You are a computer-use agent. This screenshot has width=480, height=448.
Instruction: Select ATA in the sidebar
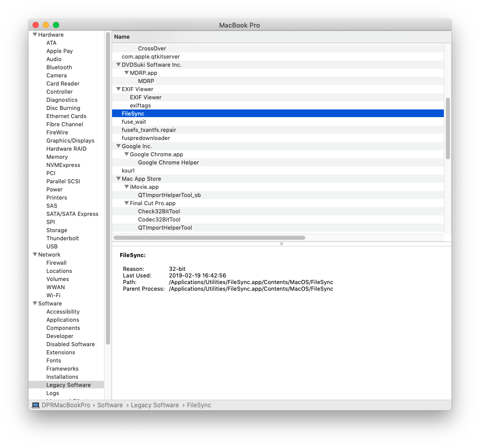[51, 43]
